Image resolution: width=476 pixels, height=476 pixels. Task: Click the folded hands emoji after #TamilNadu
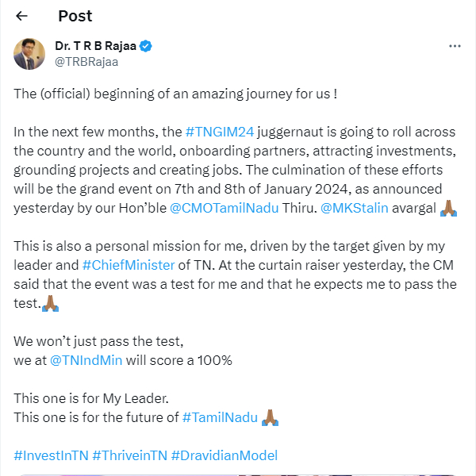pyautogui.click(x=271, y=417)
